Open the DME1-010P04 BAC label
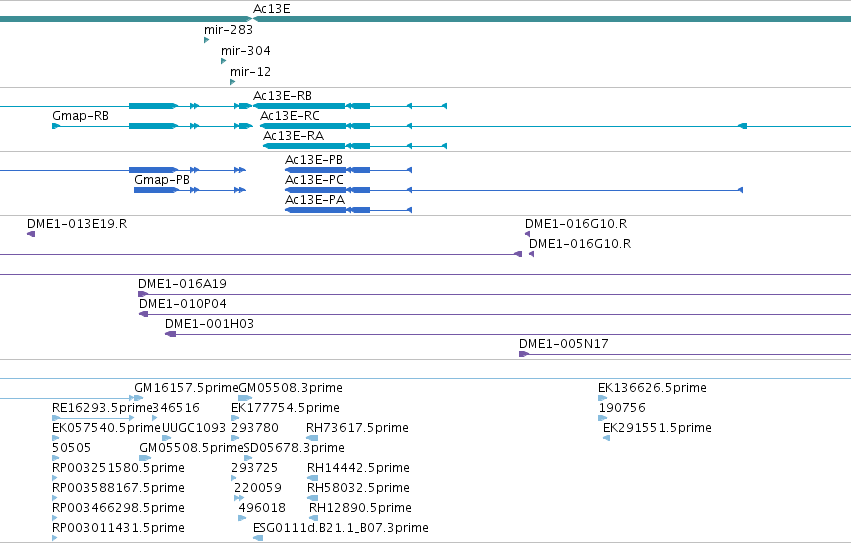This screenshot has width=851, height=543. coord(183,304)
